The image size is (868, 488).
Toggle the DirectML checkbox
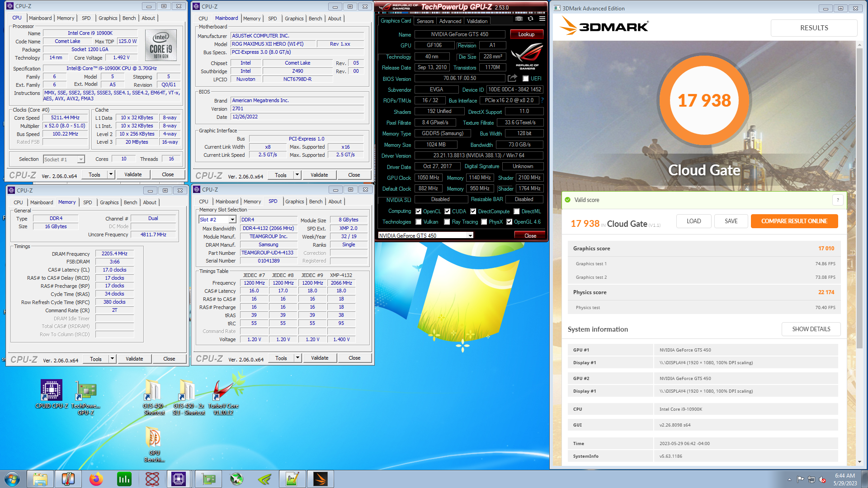516,211
